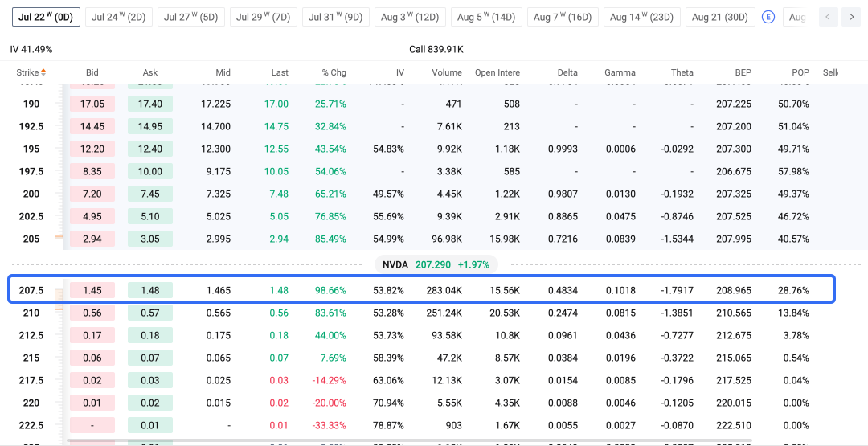Click the ask 0.03 for strike 217.5
The width and height of the screenshot is (868, 446).
tap(150, 381)
